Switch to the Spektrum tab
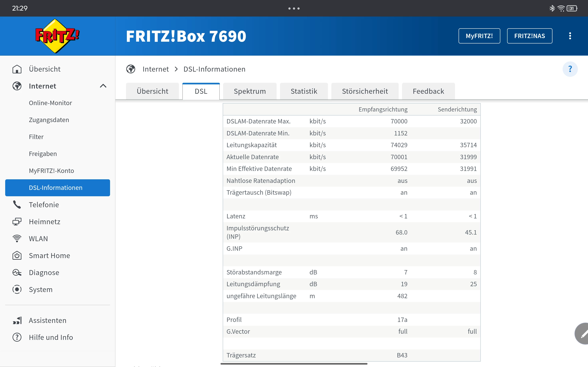Screen dimensions: 588x367 click(x=249, y=91)
